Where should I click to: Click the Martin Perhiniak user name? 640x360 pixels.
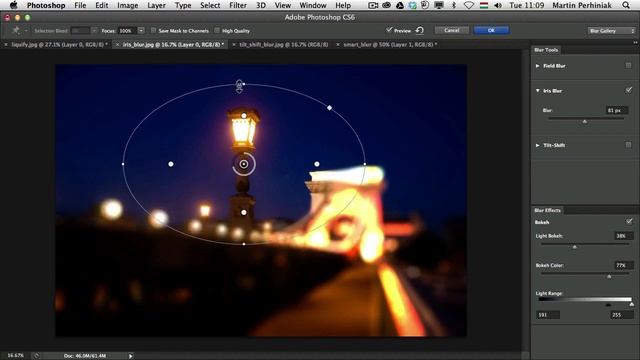pyautogui.click(x=582, y=5)
